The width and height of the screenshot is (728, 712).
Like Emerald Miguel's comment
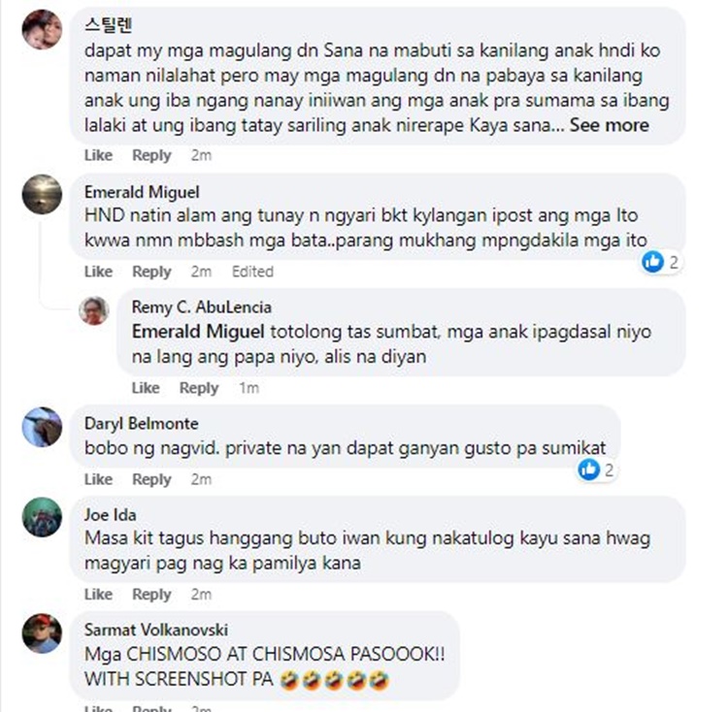click(98, 272)
